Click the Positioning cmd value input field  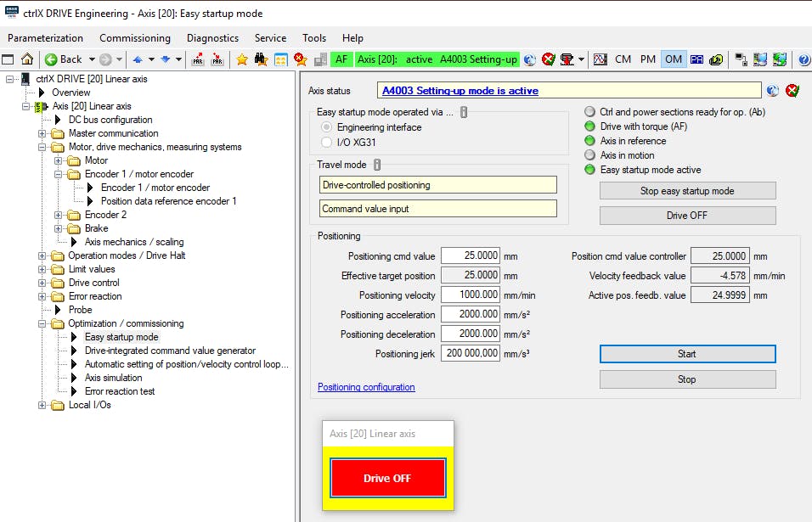471,255
